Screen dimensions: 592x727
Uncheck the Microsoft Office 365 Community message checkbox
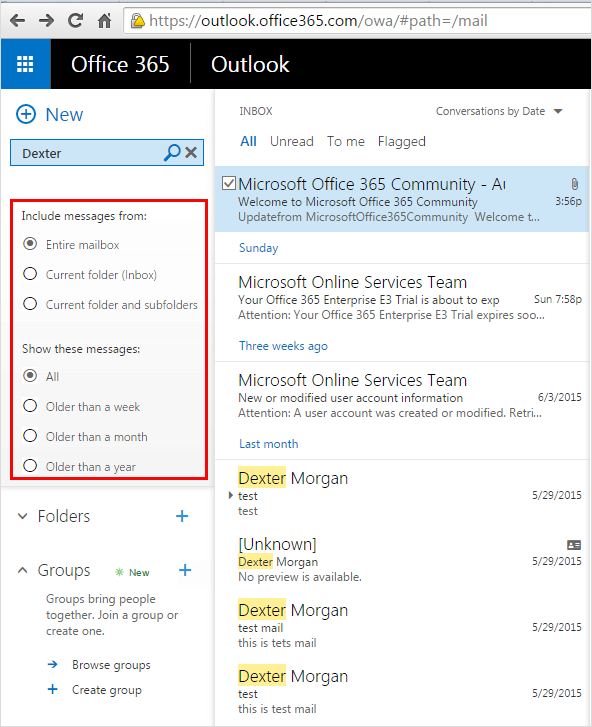point(229,183)
